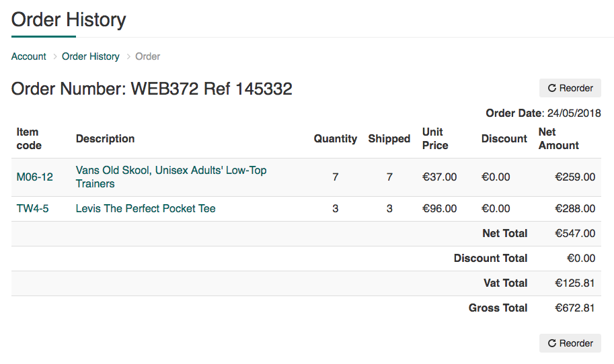The width and height of the screenshot is (614, 364).
Task: Click the refresh icon in Reorder below Gross Total
Action: pyautogui.click(x=552, y=343)
